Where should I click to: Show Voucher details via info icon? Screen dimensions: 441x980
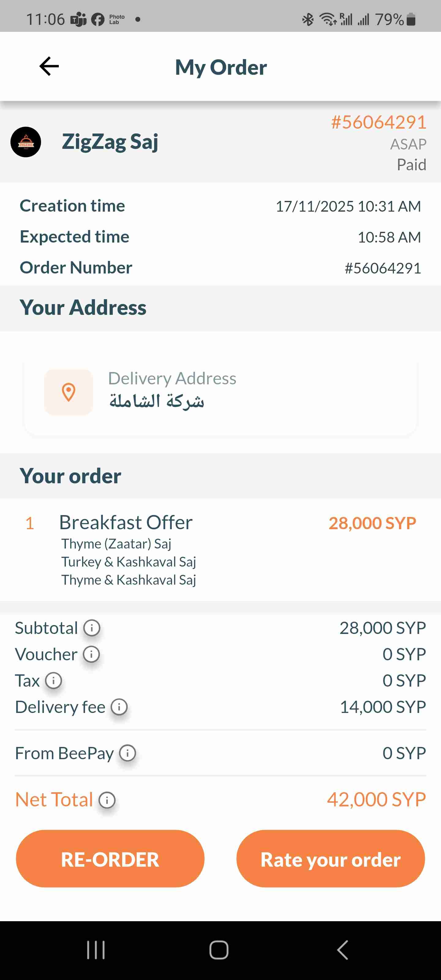click(91, 654)
